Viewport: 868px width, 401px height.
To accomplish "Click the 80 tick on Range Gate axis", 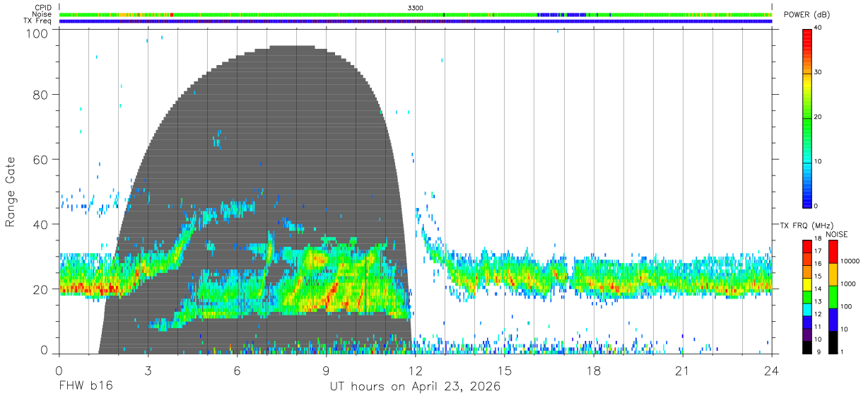I will pyautogui.click(x=40, y=95).
